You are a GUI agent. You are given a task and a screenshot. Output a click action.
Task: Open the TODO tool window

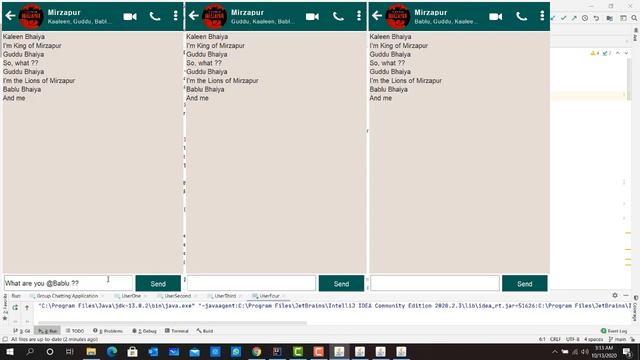(75, 331)
